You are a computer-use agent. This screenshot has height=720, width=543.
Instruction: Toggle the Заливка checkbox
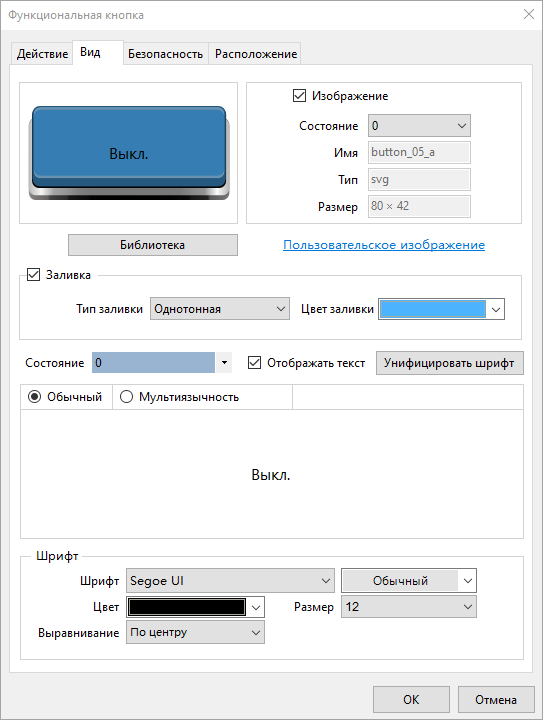[34, 275]
